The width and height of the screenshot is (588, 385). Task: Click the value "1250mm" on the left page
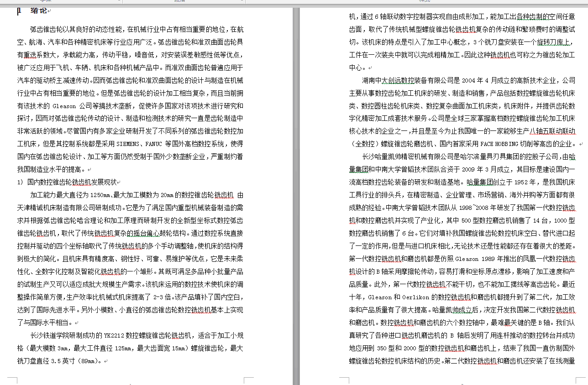pos(100,195)
